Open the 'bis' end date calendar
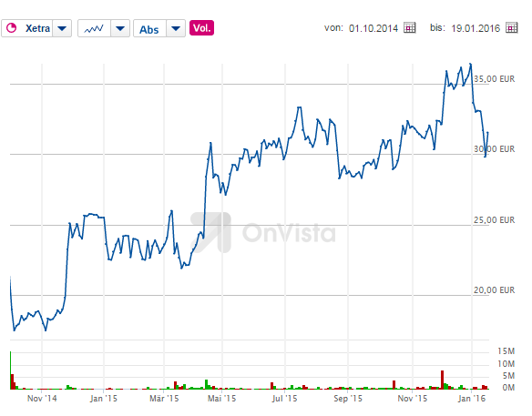 pyautogui.click(x=512, y=28)
